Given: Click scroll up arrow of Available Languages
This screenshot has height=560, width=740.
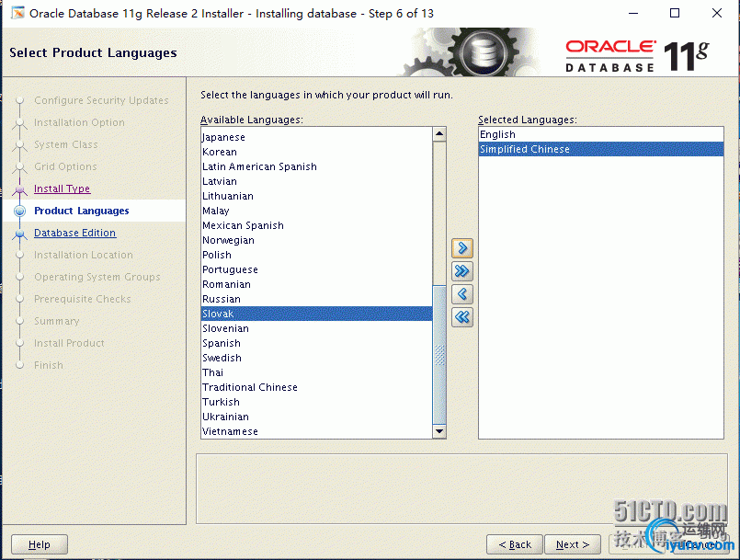Looking at the screenshot, I should coord(439,134).
